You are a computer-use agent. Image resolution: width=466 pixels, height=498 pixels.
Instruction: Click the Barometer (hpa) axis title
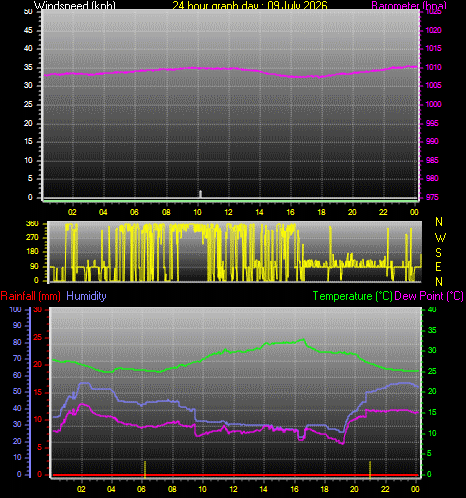coord(409,5)
